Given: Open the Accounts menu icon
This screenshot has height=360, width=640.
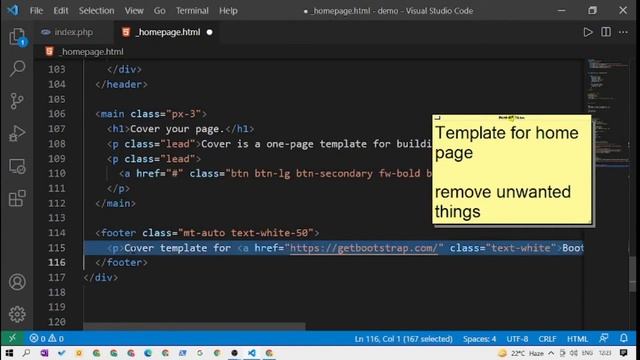Looking at the screenshot, I should pos(17,282).
